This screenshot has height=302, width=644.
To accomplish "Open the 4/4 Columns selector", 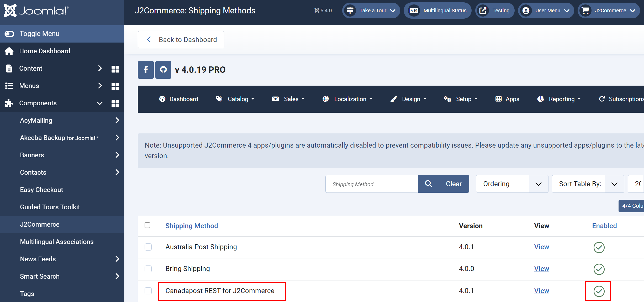I will [x=631, y=206].
